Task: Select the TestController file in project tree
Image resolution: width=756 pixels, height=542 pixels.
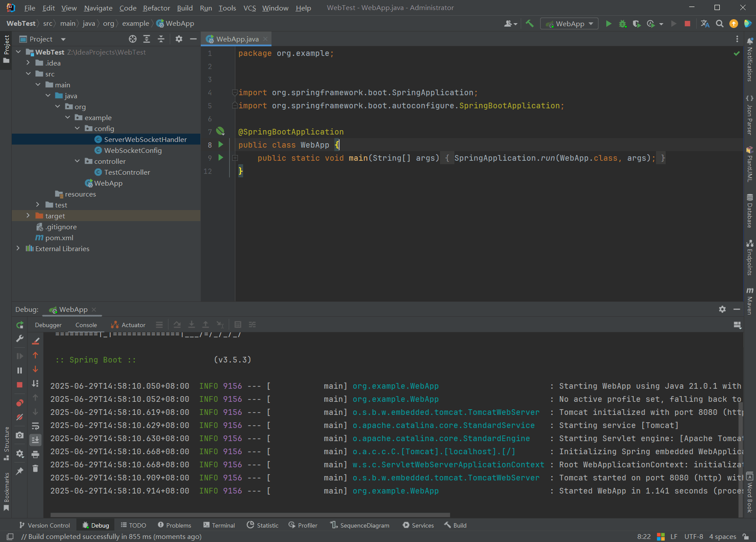Action: tap(127, 172)
